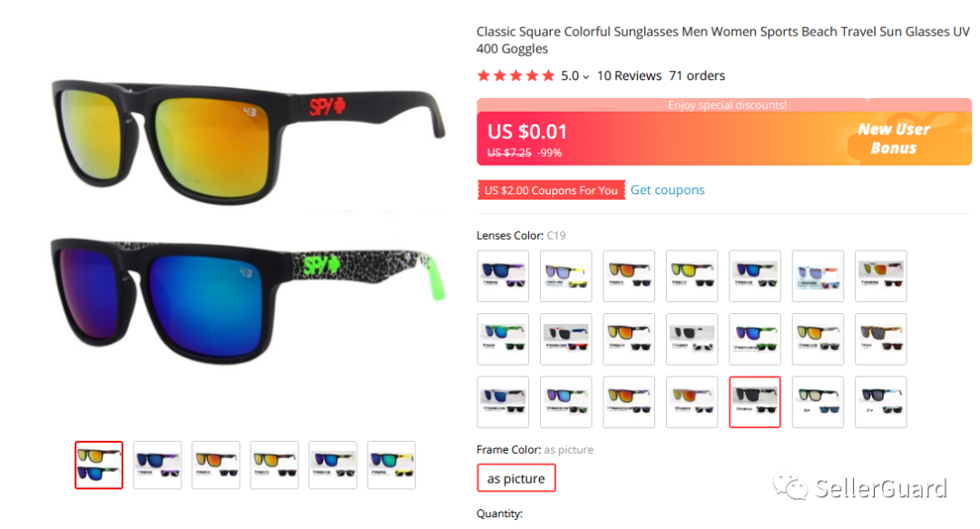980x529 pixels.
Task: Open the 10 Reviews link
Action: (x=629, y=75)
